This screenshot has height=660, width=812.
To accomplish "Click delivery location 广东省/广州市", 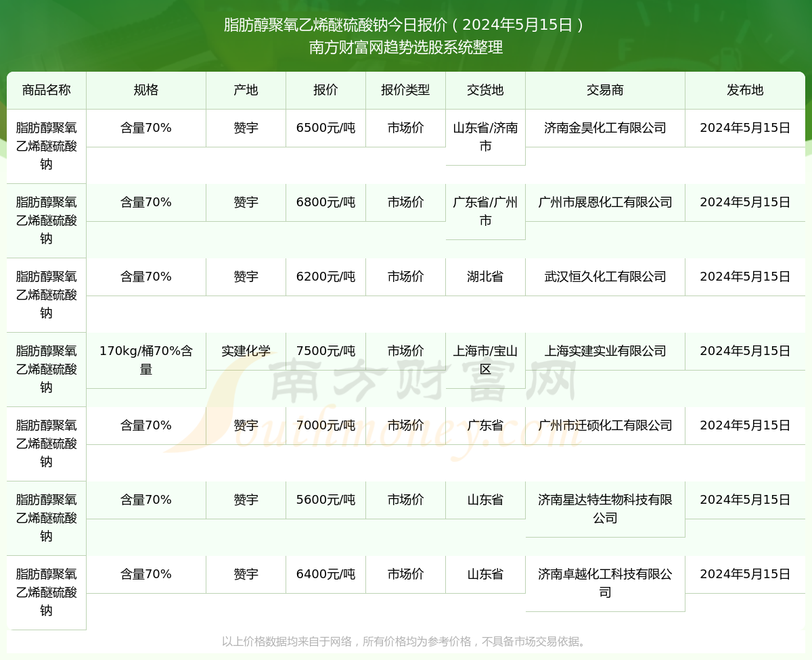I will click(x=486, y=212).
